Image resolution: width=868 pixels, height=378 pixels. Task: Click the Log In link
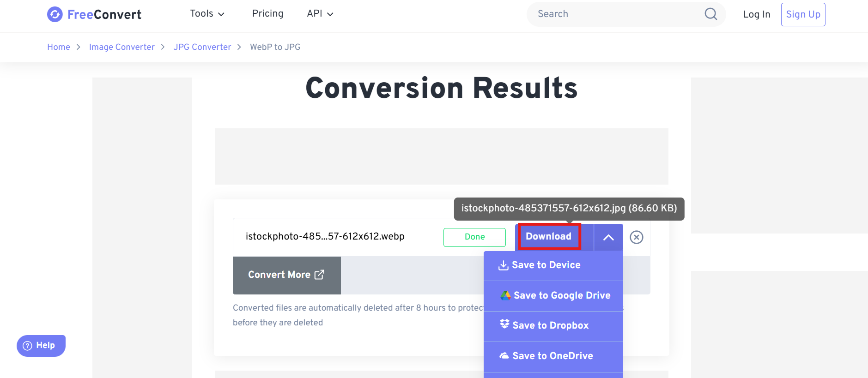pyautogui.click(x=756, y=14)
